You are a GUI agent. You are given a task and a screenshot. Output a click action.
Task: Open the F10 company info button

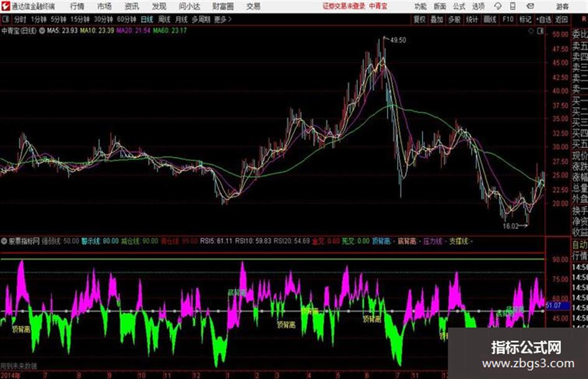tap(508, 19)
